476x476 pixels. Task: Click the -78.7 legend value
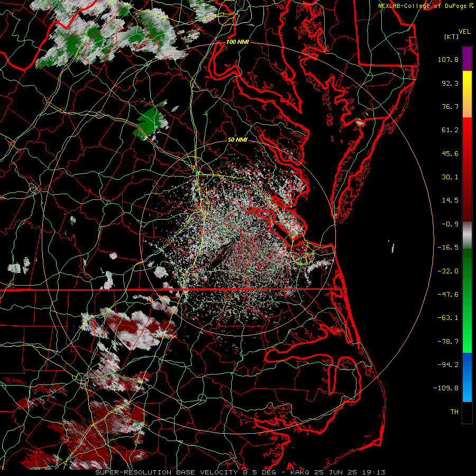[448, 341]
